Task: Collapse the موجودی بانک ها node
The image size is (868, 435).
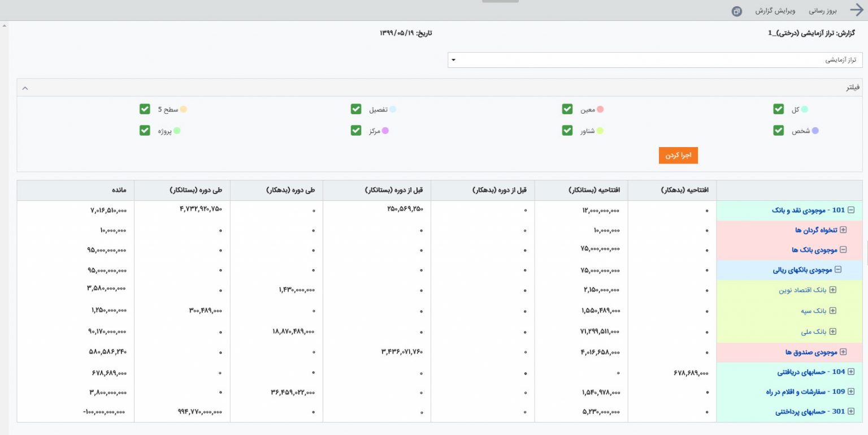Action: pos(844,249)
